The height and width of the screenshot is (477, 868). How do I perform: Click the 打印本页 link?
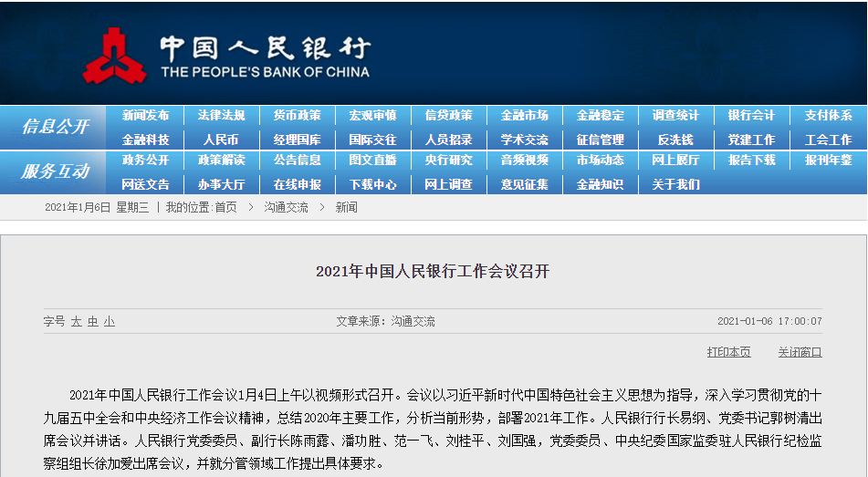tap(728, 352)
